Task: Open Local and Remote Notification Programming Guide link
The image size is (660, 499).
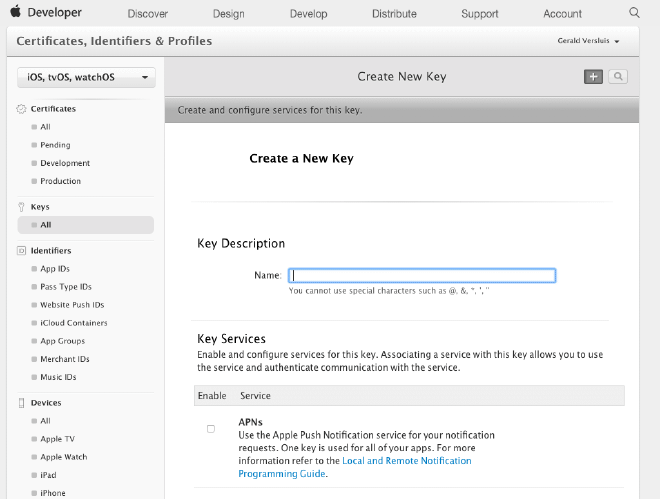Action: click(x=355, y=467)
